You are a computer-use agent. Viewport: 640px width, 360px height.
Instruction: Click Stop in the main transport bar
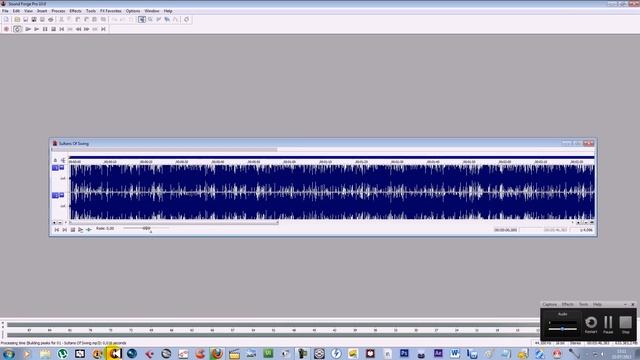click(53, 29)
